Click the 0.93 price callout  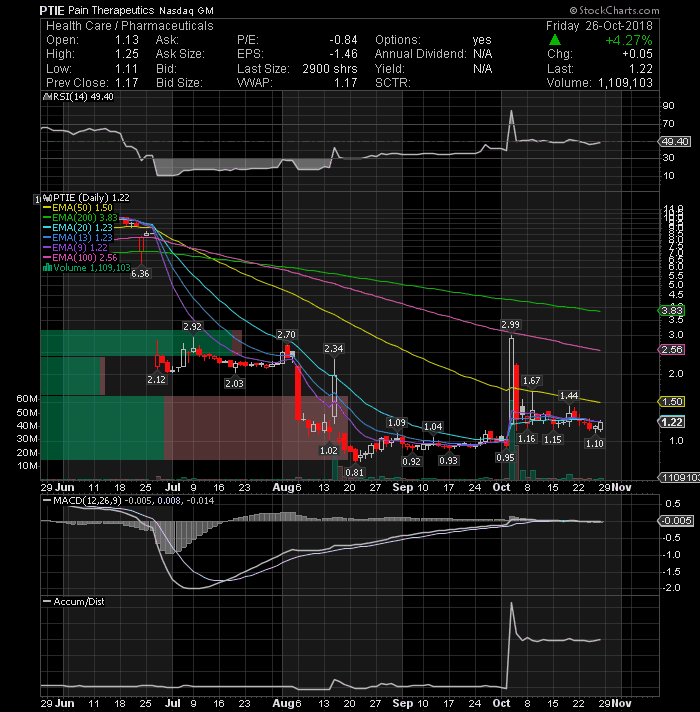point(449,461)
